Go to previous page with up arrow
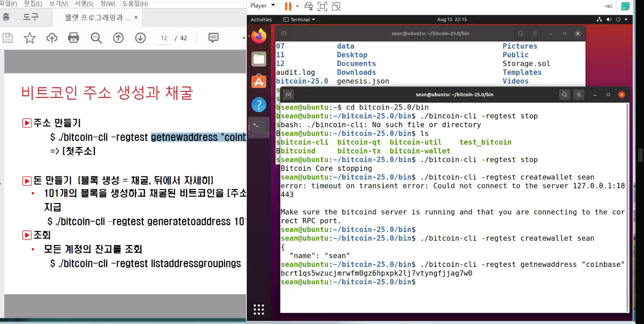This screenshot has width=644, height=324. click(118, 38)
